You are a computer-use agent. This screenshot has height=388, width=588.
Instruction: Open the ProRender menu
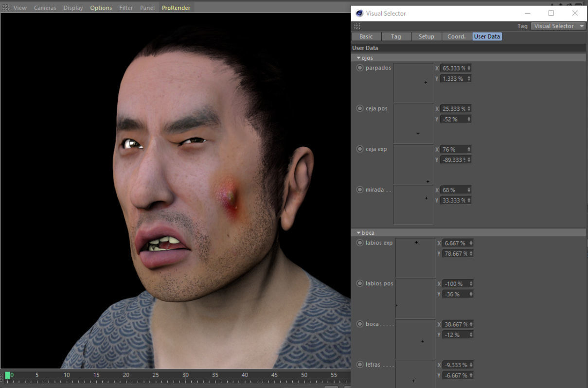[x=176, y=8]
